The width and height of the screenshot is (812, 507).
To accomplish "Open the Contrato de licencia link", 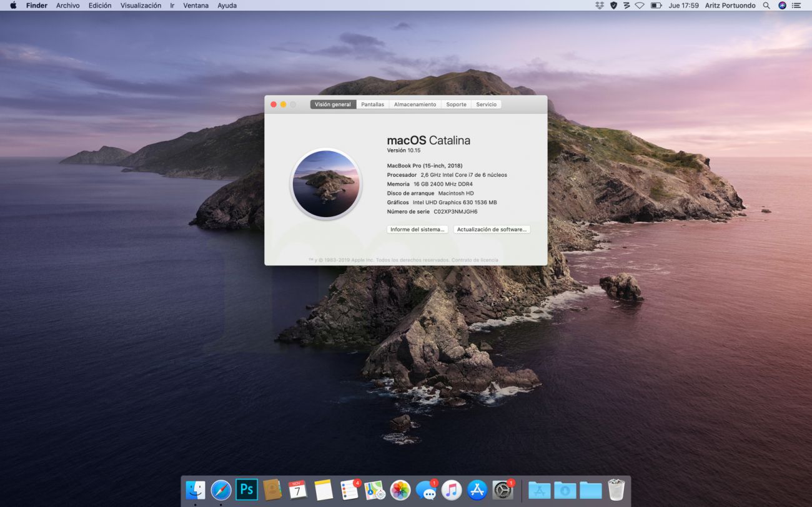I will [475, 260].
